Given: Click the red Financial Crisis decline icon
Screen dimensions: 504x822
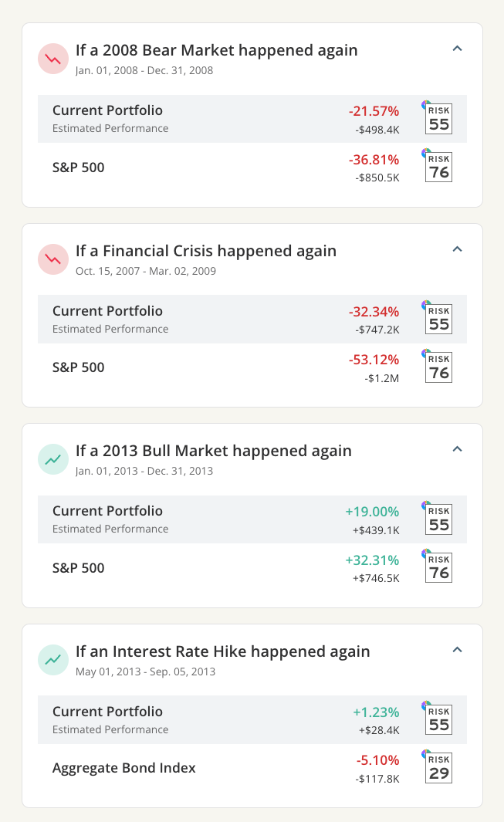Looking at the screenshot, I should pyautogui.click(x=53, y=259).
